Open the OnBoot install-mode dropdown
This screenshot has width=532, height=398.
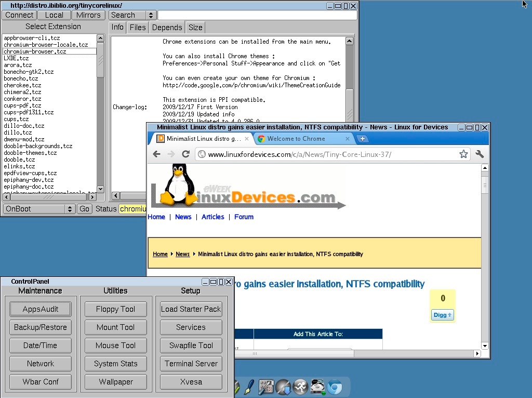pyautogui.click(x=39, y=209)
